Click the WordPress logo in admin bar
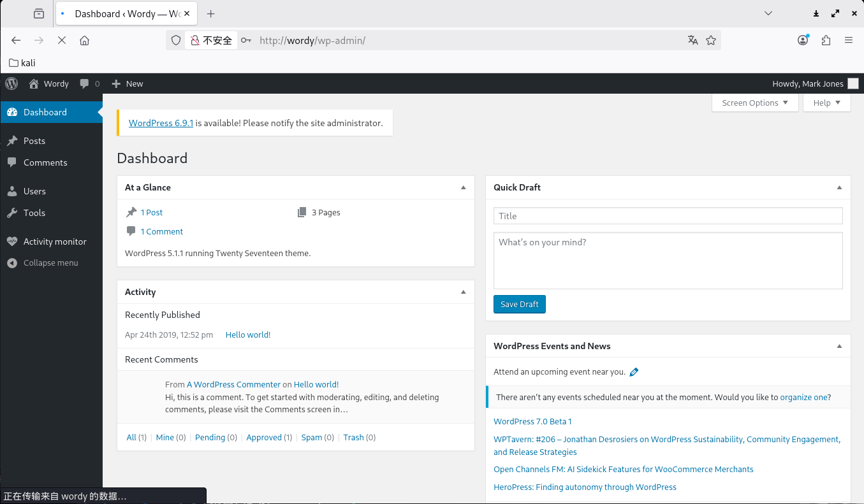Image resolution: width=864 pixels, height=504 pixels. pos(11,83)
